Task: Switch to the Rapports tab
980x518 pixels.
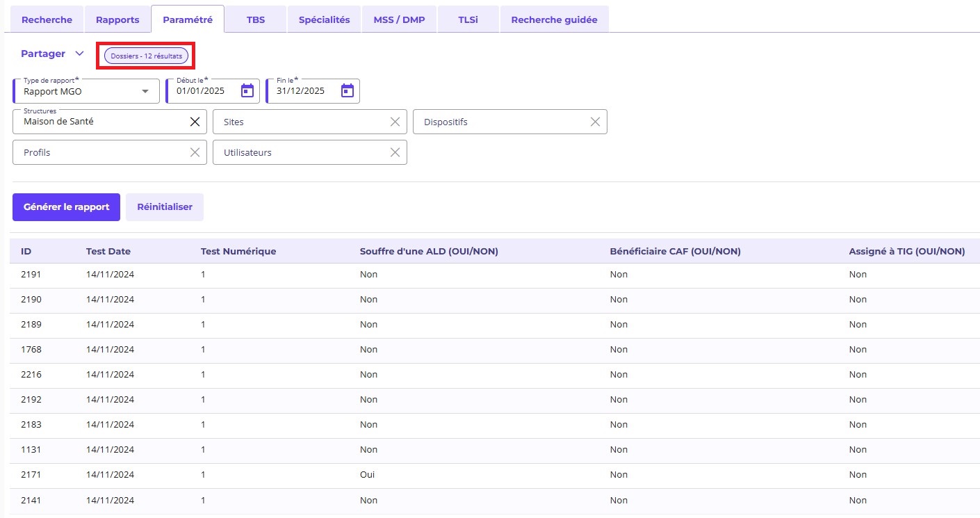Action: [x=117, y=20]
